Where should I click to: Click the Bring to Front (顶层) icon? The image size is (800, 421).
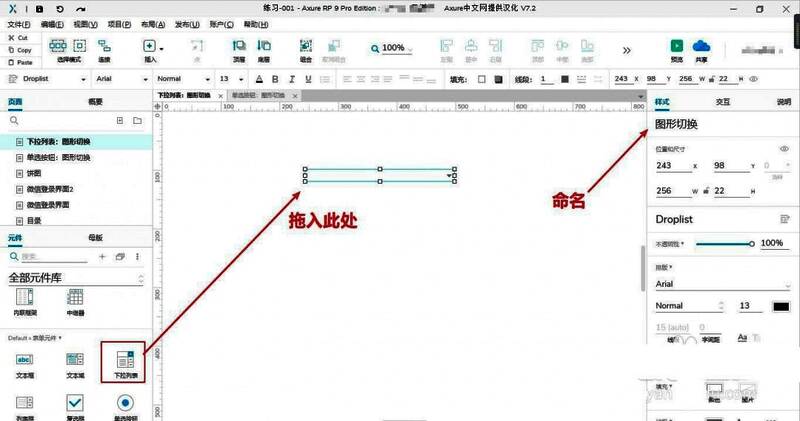pyautogui.click(x=239, y=46)
